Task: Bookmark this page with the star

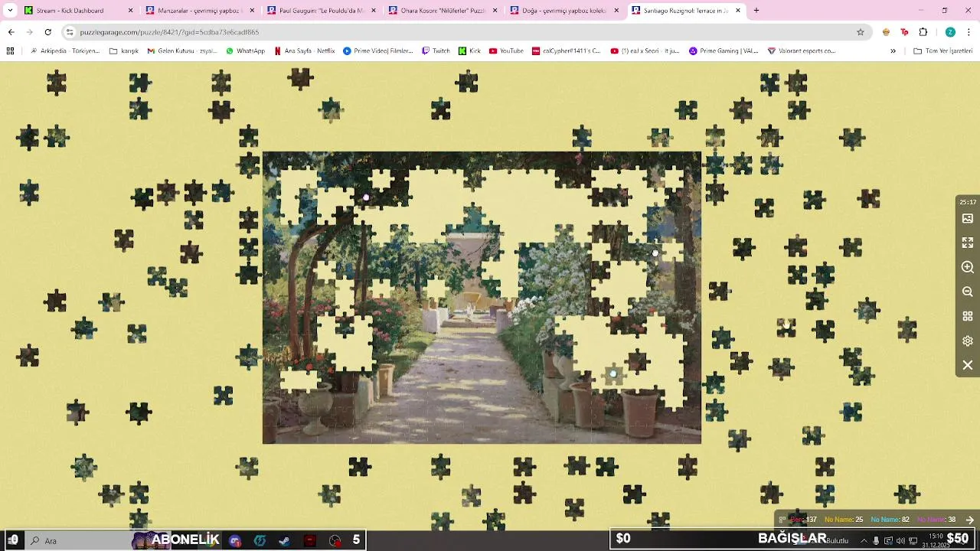Action: 860,32
